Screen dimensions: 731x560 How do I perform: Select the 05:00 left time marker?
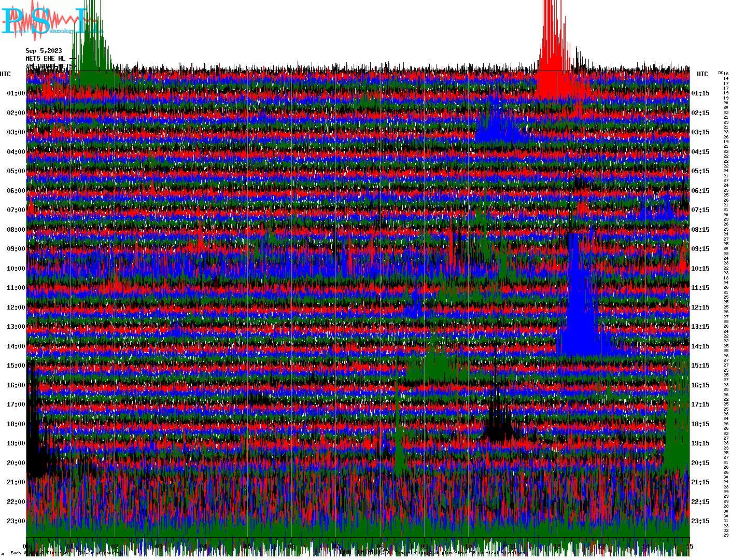16,171
